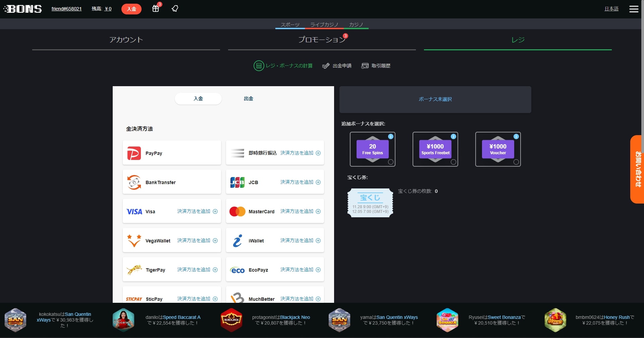644x338 pixels.
Task: Open the Blackjack Neo game thumbnail
Action: [231, 320]
